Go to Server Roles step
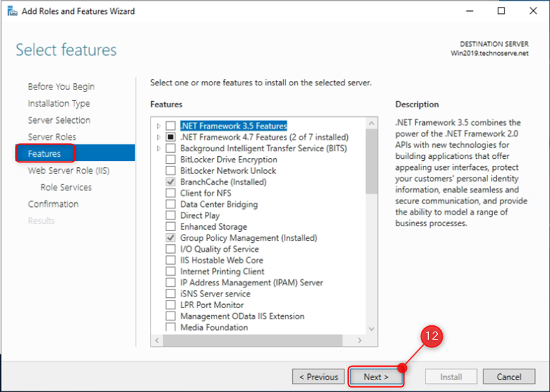Viewport: 550px width, 392px height. pyautogui.click(x=52, y=137)
